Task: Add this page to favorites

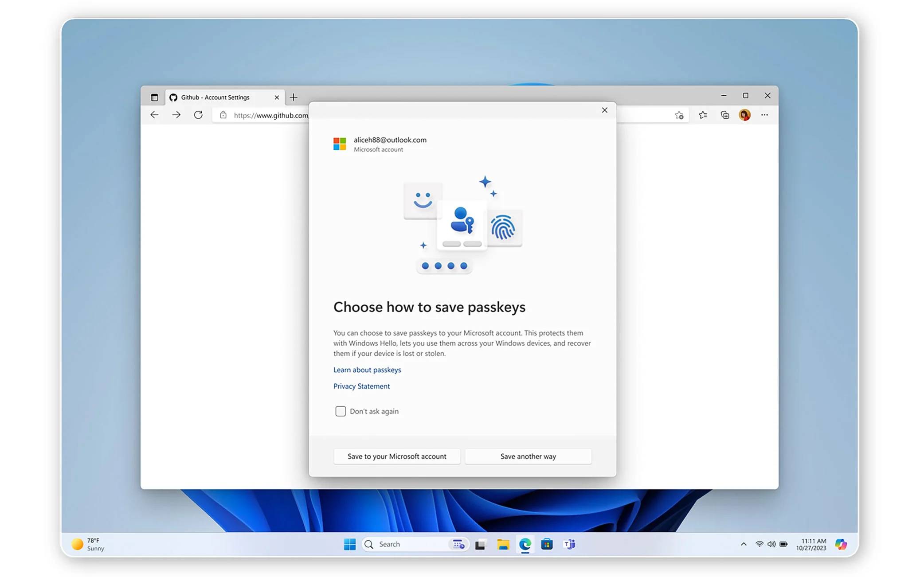Action: pyautogui.click(x=679, y=115)
